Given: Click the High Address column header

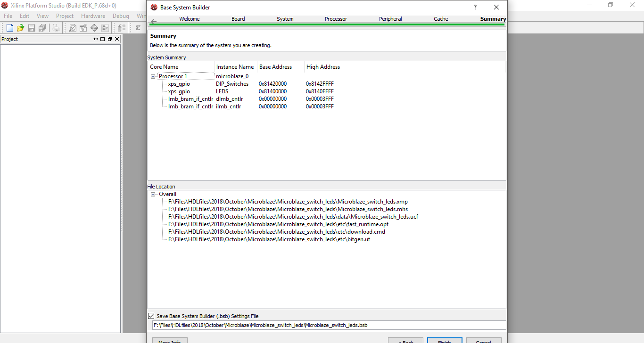Looking at the screenshot, I should tap(323, 67).
